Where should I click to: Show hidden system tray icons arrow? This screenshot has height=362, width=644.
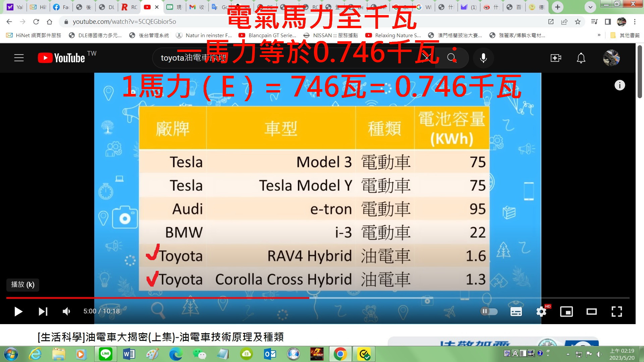click(568, 354)
